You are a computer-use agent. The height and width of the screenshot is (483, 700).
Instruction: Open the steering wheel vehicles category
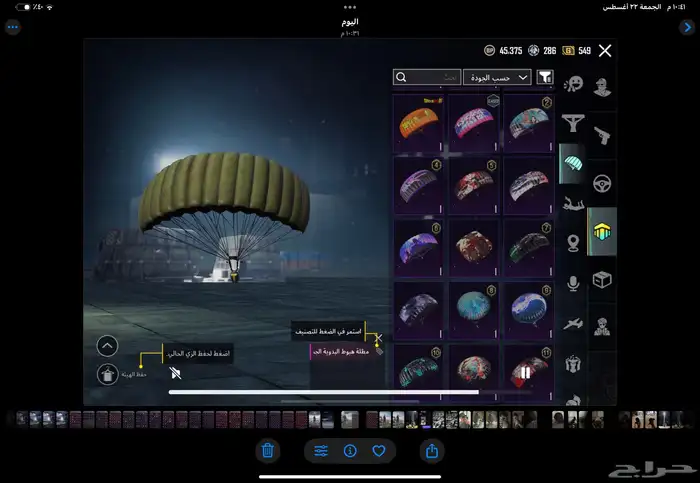pyautogui.click(x=602, y=183)
